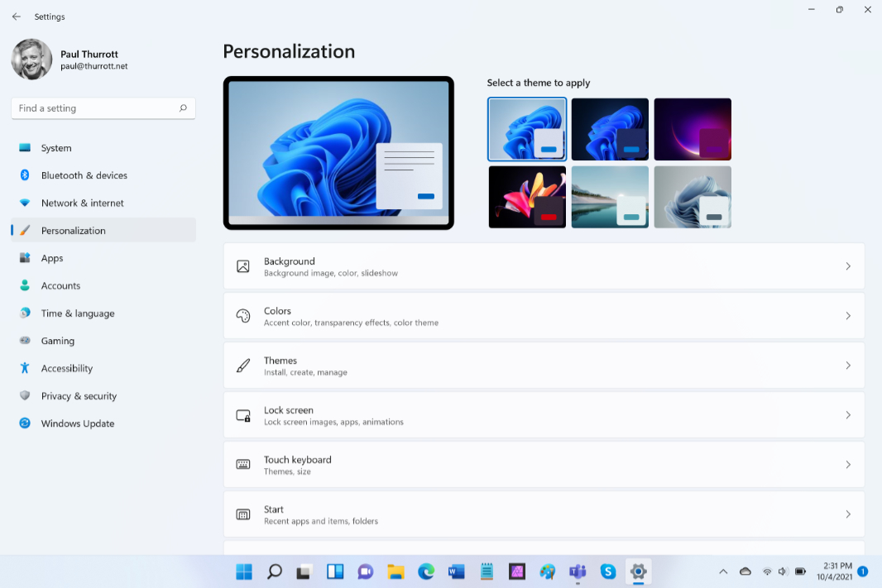882x588 pixels.
Task: Switch to the Gaming category
Action: click(x=57, y=341)
